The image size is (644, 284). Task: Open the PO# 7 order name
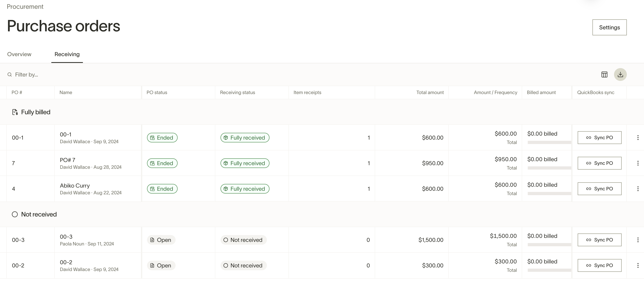click(68, 160)
